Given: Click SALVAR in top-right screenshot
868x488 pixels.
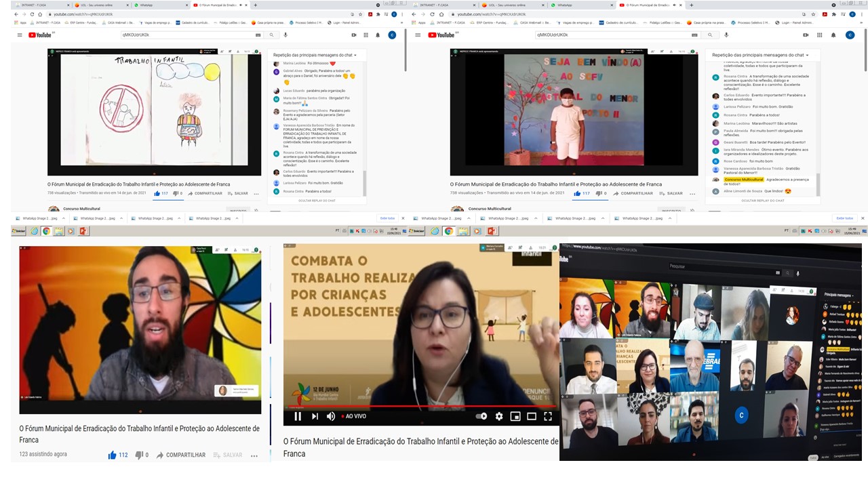Looking at the screenshot, I should coord(671,193).
